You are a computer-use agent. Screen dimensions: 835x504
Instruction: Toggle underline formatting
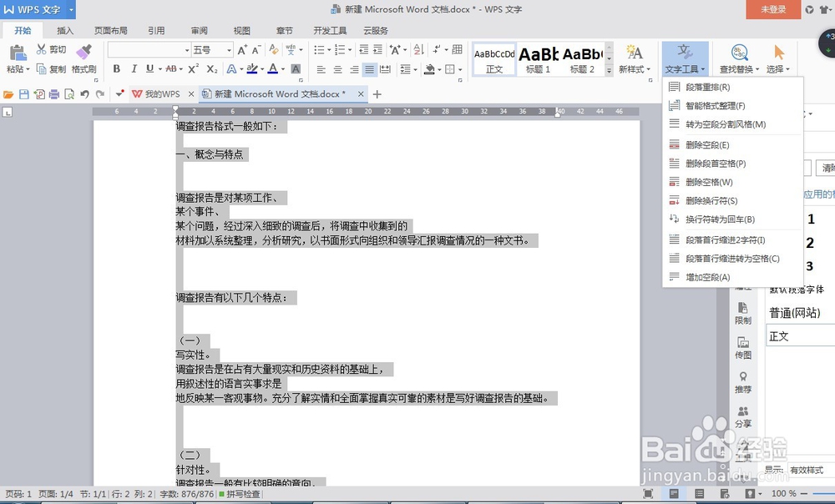149,68
